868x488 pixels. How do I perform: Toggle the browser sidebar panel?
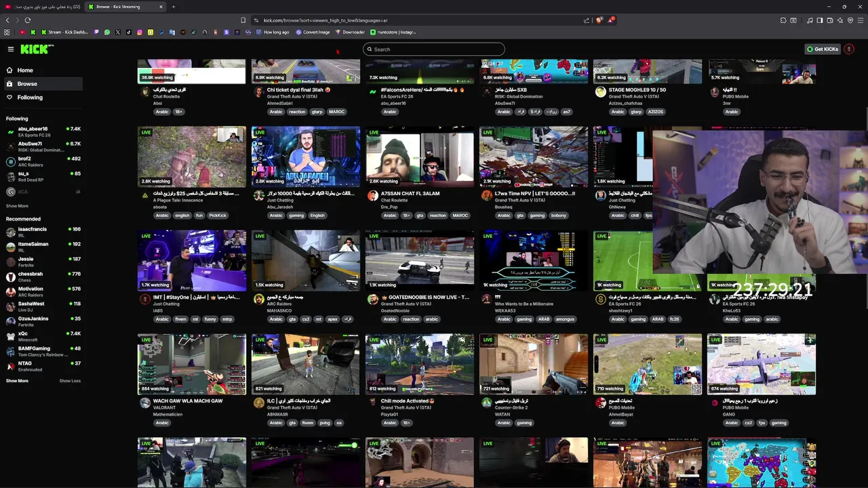coord(820,20)
